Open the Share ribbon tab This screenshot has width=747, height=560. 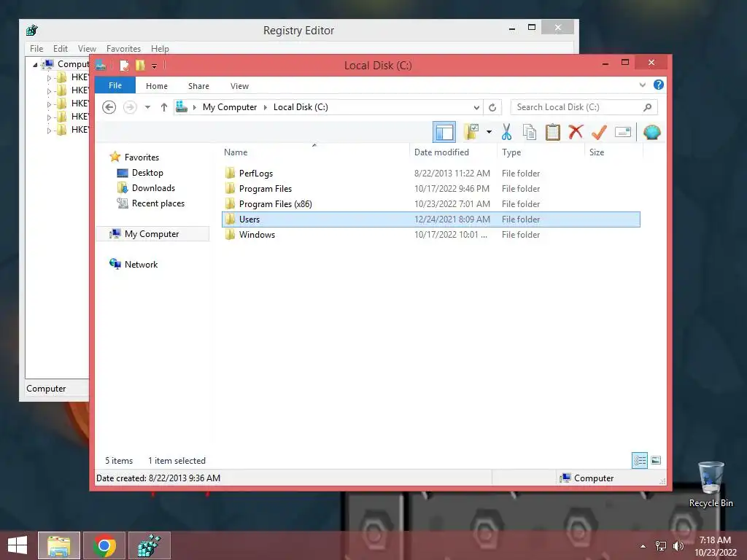coord(198,86)
